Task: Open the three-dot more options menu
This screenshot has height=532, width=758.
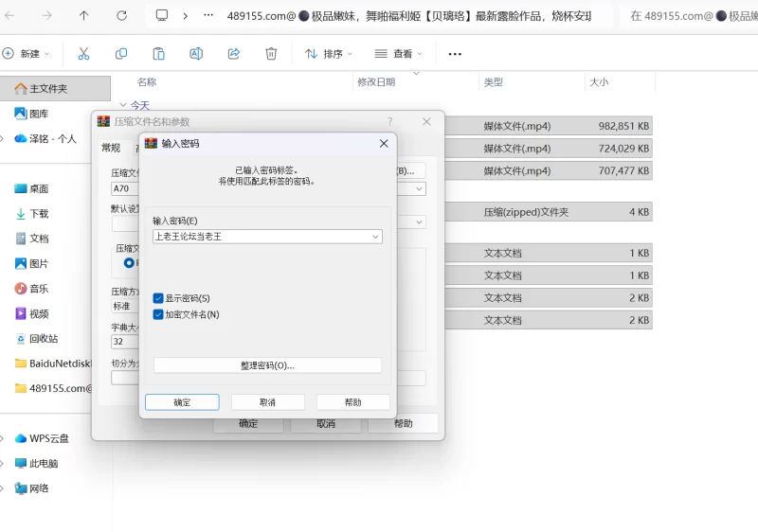Action: [455, 54]
